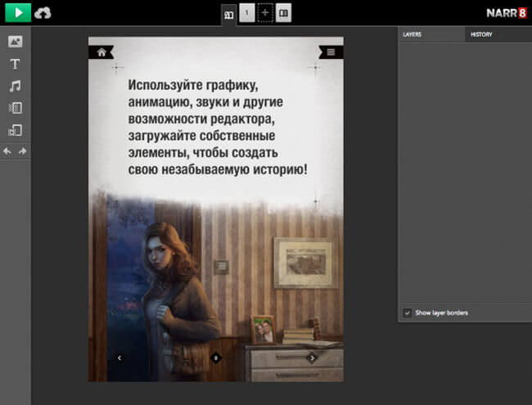
Task: Click the center diamond page indicator
Action: click(216, 358)
